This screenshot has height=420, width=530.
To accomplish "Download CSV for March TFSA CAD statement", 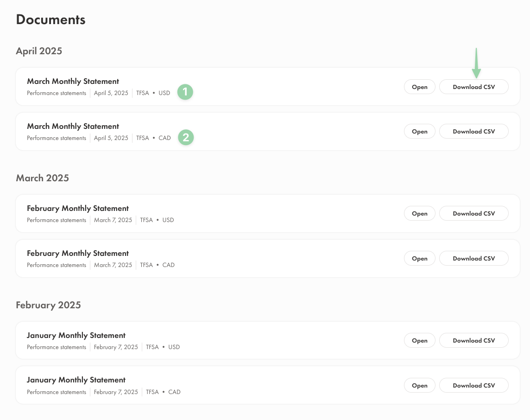I will pos(473,132).
